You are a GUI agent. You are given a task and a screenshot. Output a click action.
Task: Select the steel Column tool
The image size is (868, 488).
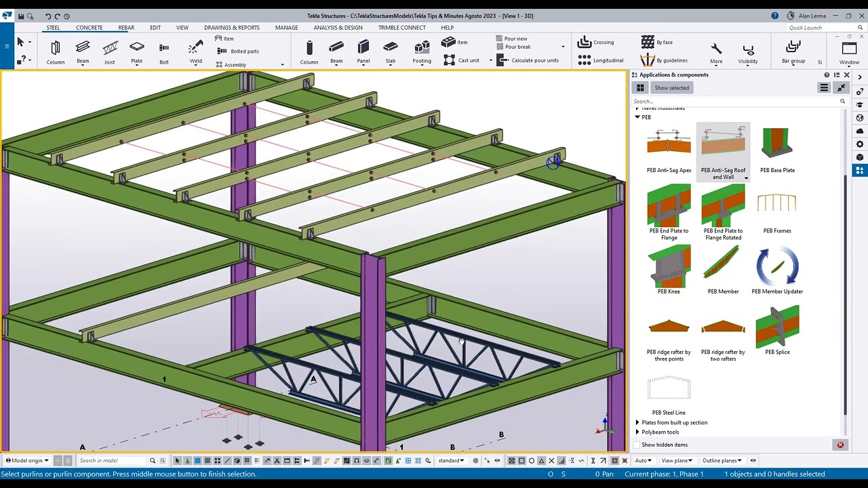tap(56, 52)
